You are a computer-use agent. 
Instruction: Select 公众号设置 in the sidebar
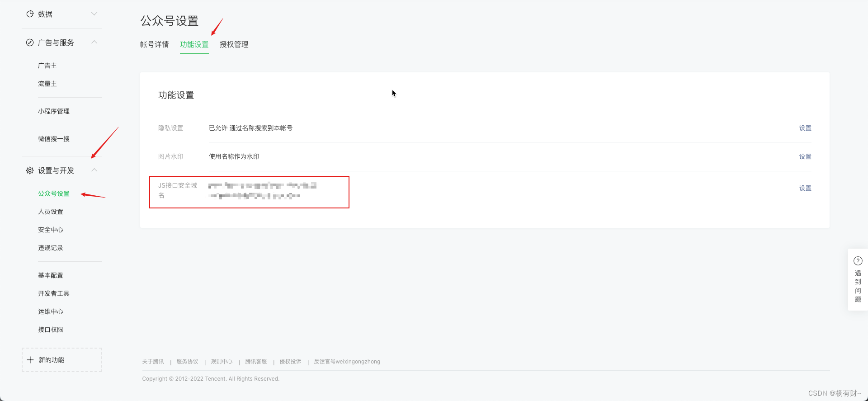tap(54, 193)
